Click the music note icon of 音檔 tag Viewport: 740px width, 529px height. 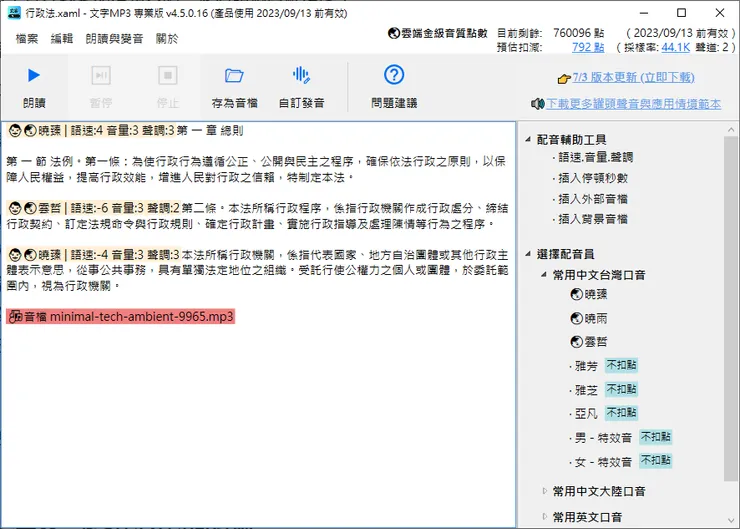tap(16, 317)
